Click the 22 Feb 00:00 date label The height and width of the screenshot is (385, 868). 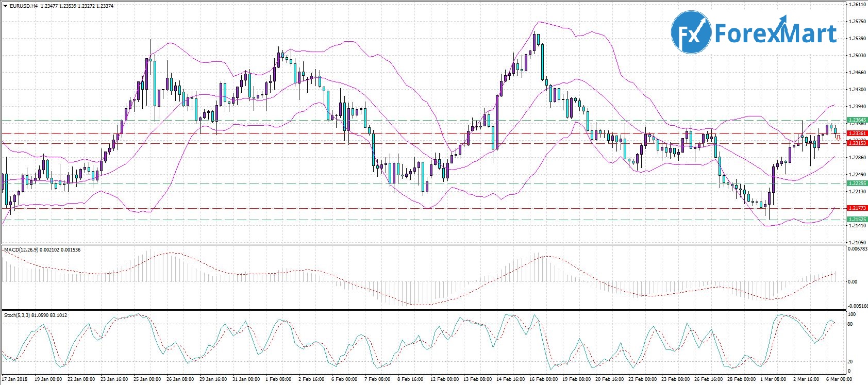point(642,379)
